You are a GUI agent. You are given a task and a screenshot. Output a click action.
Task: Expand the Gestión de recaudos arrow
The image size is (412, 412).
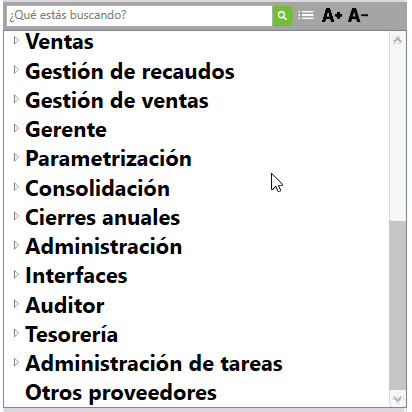[x=16, y=70]
